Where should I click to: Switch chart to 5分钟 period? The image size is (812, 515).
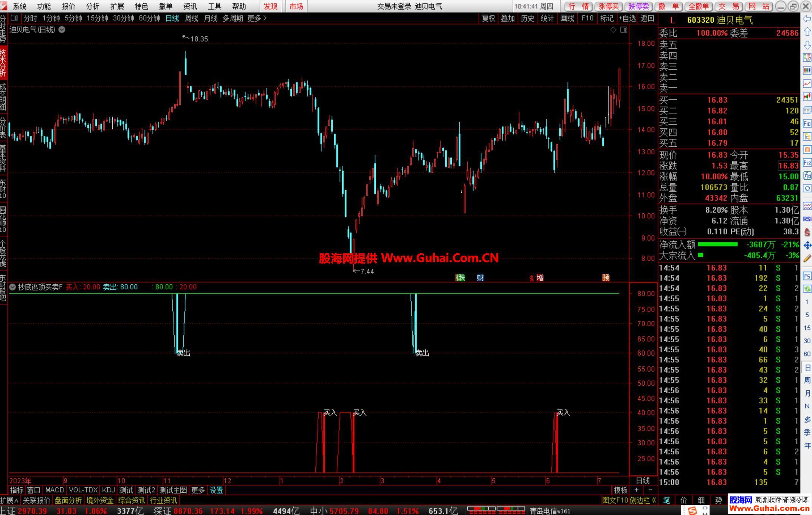pyautogui.click(x=73, y=18)
